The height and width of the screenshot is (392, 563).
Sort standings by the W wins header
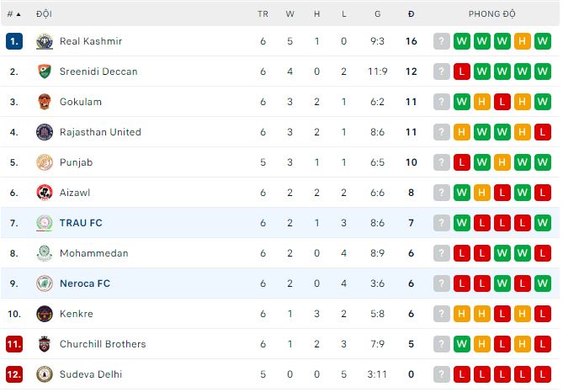click(290, 14)
